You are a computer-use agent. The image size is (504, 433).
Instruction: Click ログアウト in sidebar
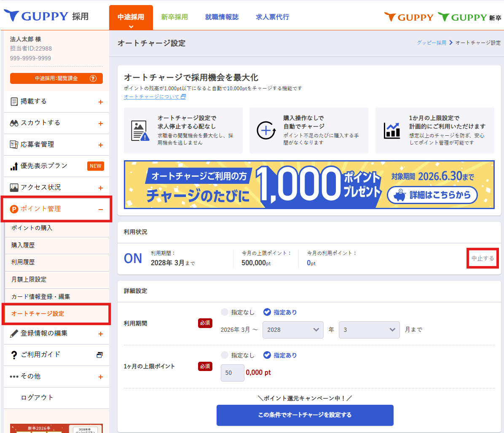[x=37, y=398]
